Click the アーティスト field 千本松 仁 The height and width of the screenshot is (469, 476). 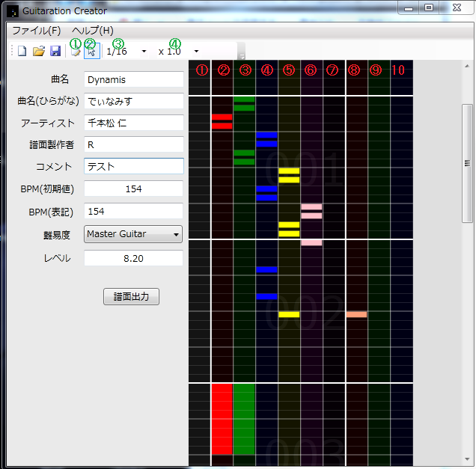coord(133,123)
